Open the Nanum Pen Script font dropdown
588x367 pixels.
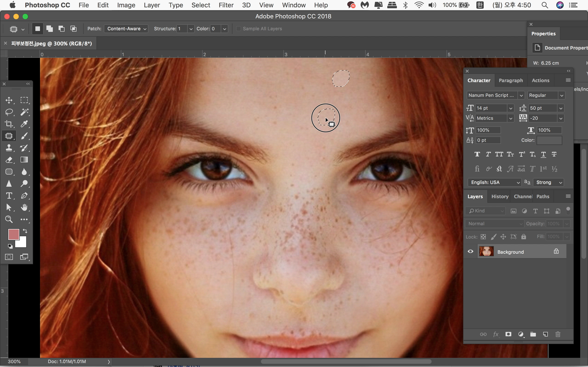[x=521, y=95]
